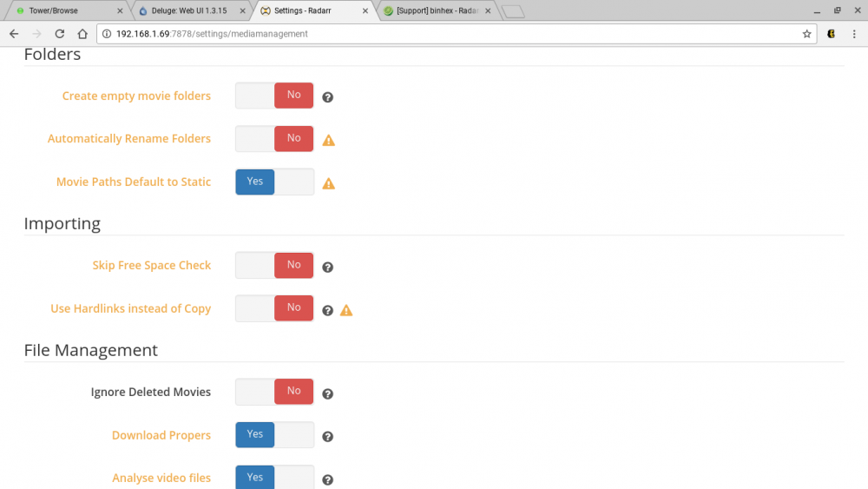Toggle Use Hardlinks instead of Copy switch
This screenshot has height=489, width=868.
(x=274, y=308)
